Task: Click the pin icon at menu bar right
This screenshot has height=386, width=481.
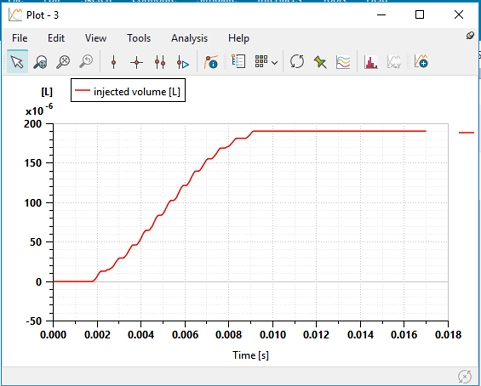Action: (x=470, y=35)
